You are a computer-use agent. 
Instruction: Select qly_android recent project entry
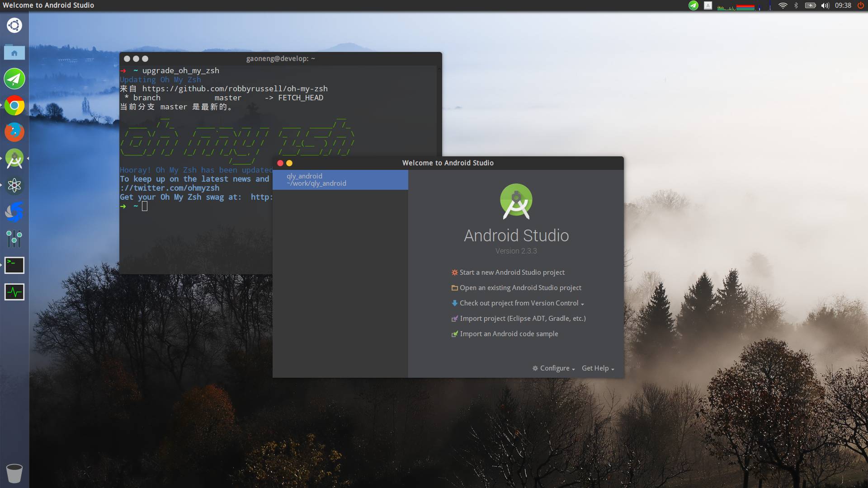pyautogui.click(x=339, y=179)
